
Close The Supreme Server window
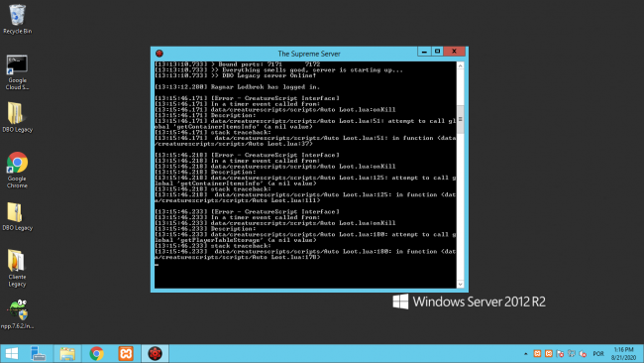(454, 52)
